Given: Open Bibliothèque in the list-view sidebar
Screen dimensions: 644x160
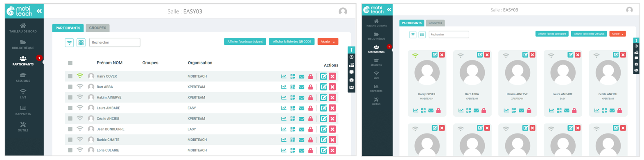Looking at the screenshot, I should [23, 44].
